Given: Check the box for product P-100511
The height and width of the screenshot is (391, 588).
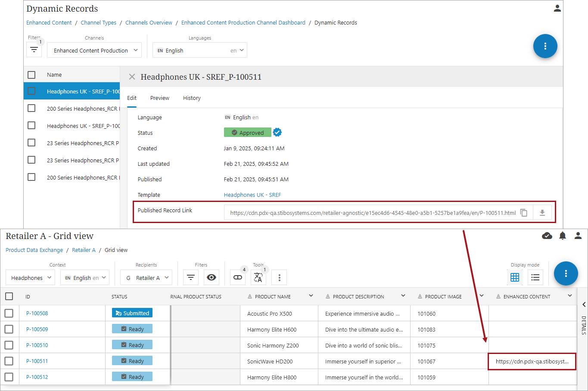Looking at the screenshot, I should (x=9, y=361).
